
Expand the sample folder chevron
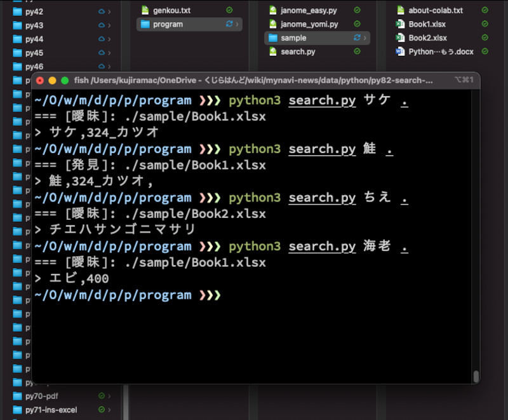click(365, 38)
